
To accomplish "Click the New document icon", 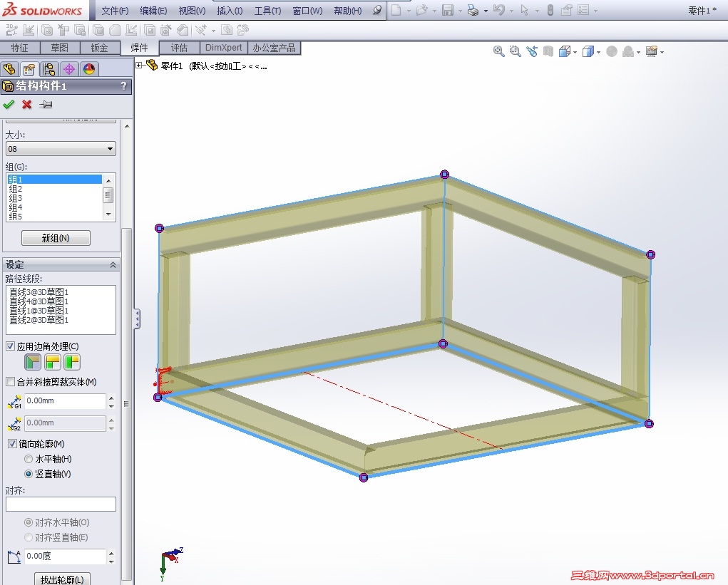I will click(x=396, y=10).
